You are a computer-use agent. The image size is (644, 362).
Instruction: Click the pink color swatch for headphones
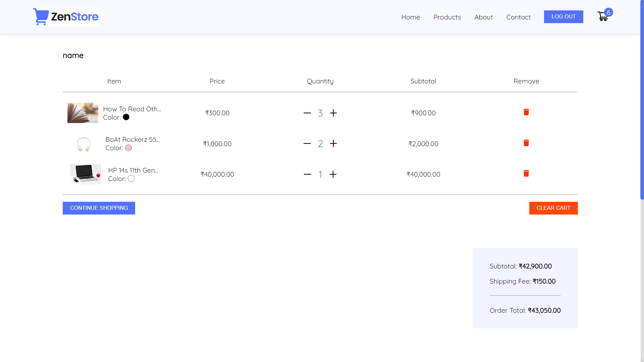coord(128,148)
